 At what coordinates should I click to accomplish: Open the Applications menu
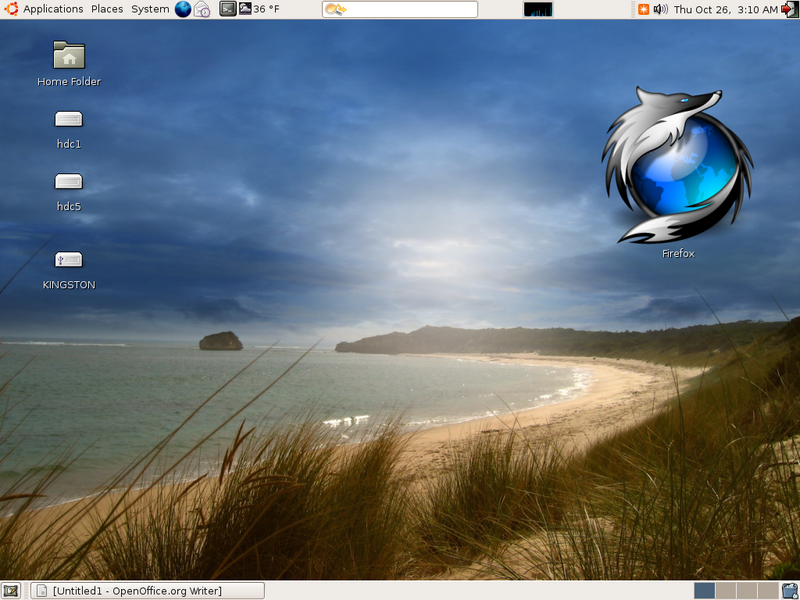(44, 9)
